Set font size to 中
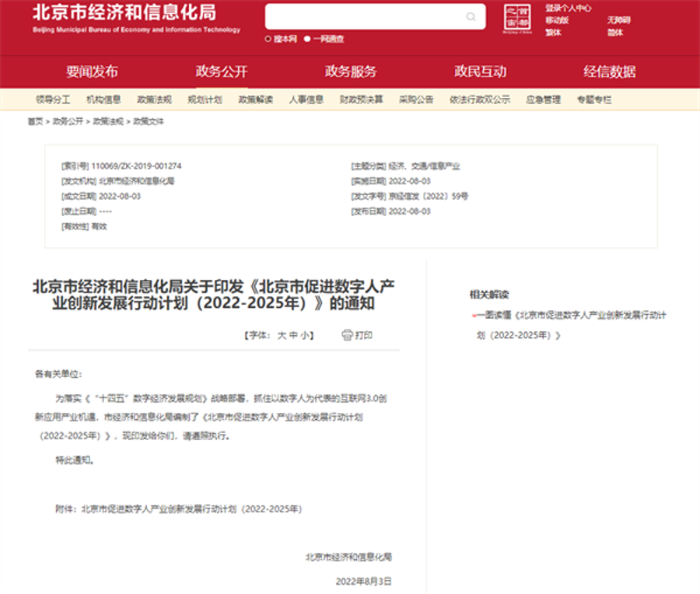This screenshot has height=594, width=700. [293, 335]
